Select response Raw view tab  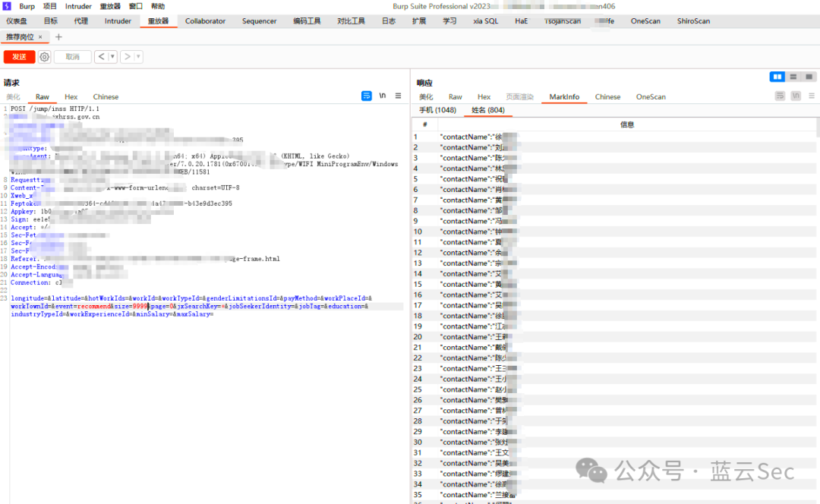click(455, 96)
